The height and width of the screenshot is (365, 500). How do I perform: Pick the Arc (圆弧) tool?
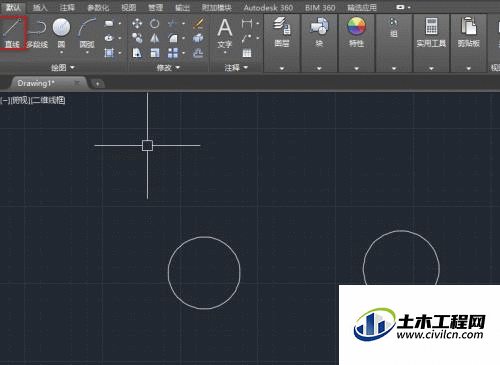coord(87,32)
